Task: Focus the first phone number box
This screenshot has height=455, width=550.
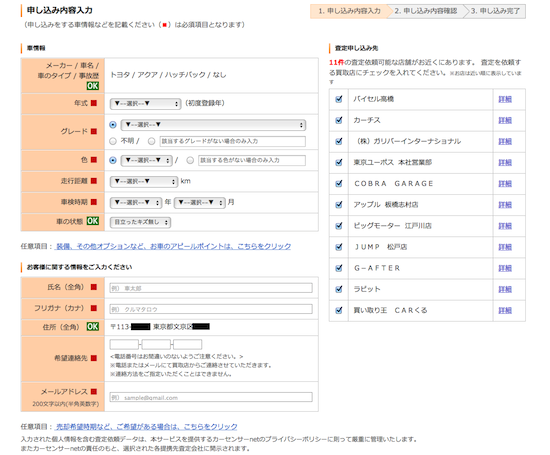Action: click(124, 344)
